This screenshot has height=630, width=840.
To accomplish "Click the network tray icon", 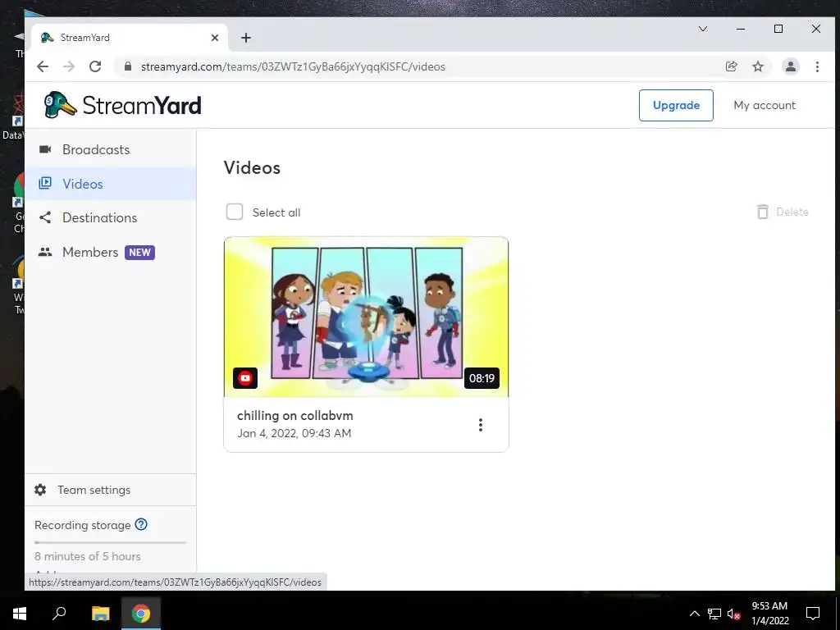I will 714,614.
